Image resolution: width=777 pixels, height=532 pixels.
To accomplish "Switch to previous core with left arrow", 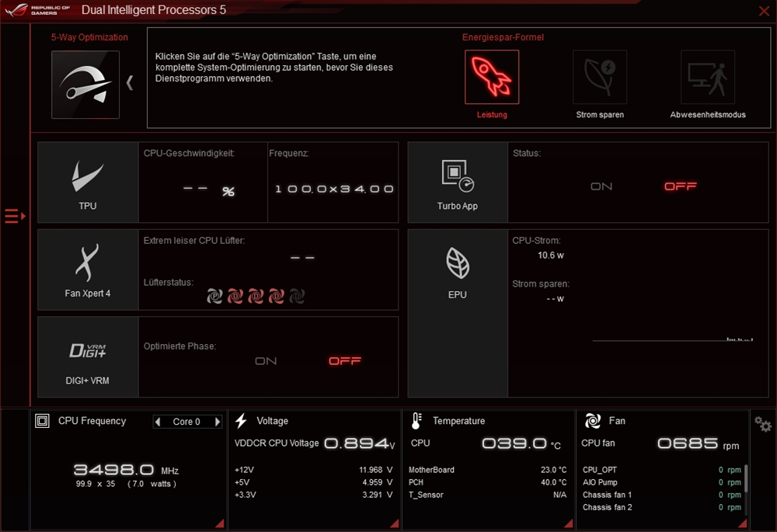I will coord(158,422).
